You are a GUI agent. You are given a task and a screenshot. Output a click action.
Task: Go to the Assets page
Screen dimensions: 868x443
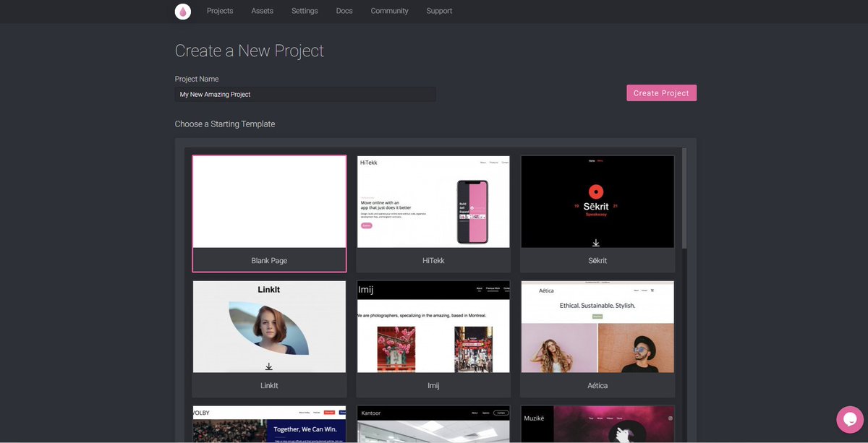263,11
